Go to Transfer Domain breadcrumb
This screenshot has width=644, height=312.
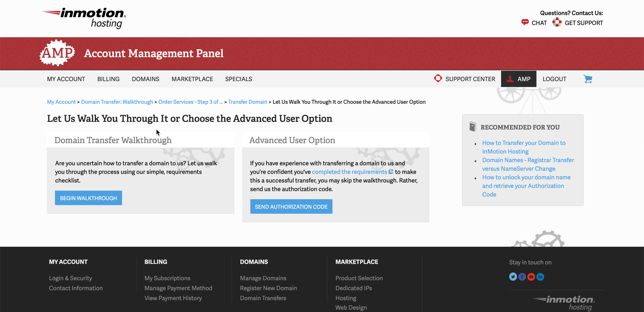click(x=248, y=102)
